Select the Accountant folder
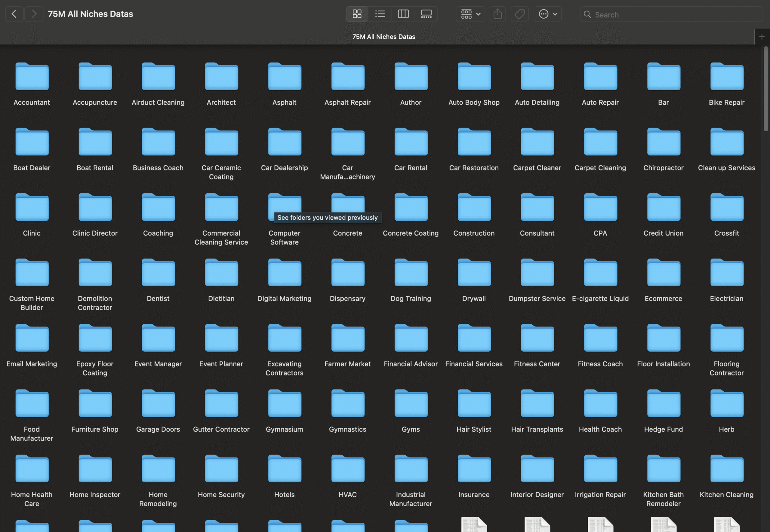The width and height of the screenshot is (770, 532). pyautogui.click(x=32, y=84)
